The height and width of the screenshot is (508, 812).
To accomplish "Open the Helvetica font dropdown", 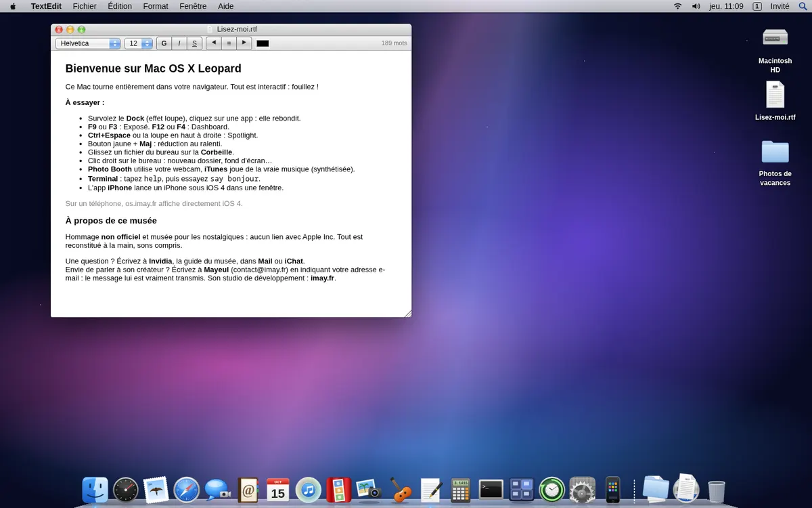I will click(88, 43).
